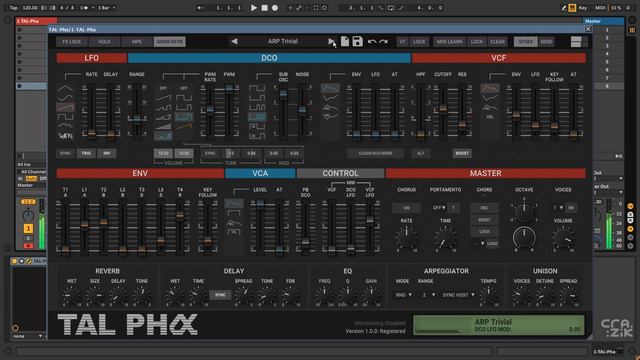Select first DCO LFO/ENV mod source icon
The image size is (640, 360).
coord(330,89)
